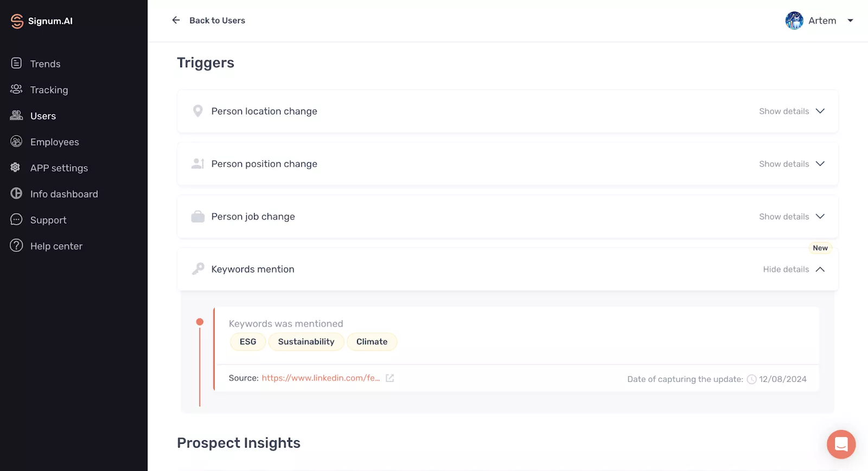Collapse the Keywords mention details
This screenshot has height=471, width=868.
point(794,269)
